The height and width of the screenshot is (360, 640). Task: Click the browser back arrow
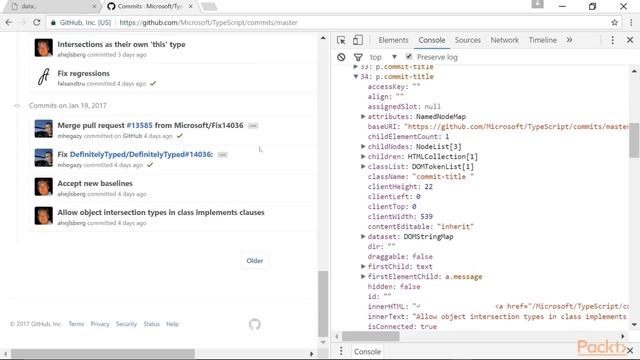click(9, 22)
